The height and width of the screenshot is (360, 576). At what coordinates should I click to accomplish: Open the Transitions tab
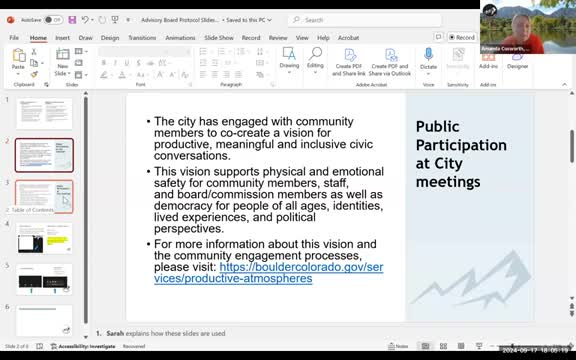click(142, 37)
